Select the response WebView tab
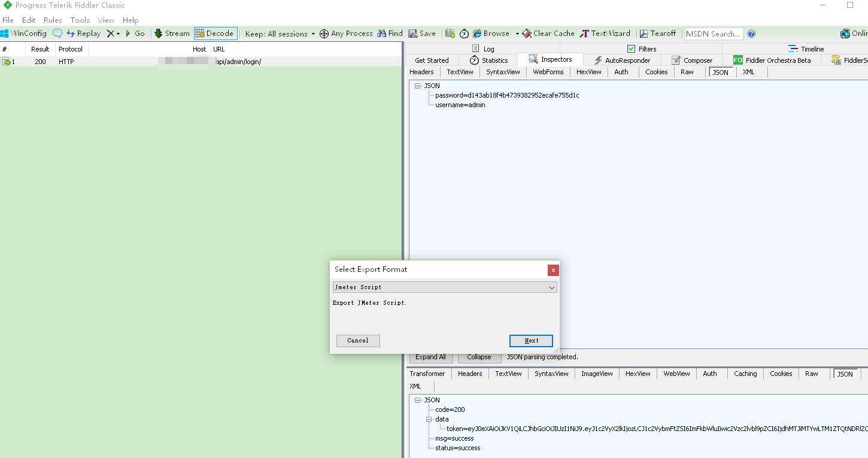Image resolution: width=868 pixels, height=458 pixels. click(676, 374)
